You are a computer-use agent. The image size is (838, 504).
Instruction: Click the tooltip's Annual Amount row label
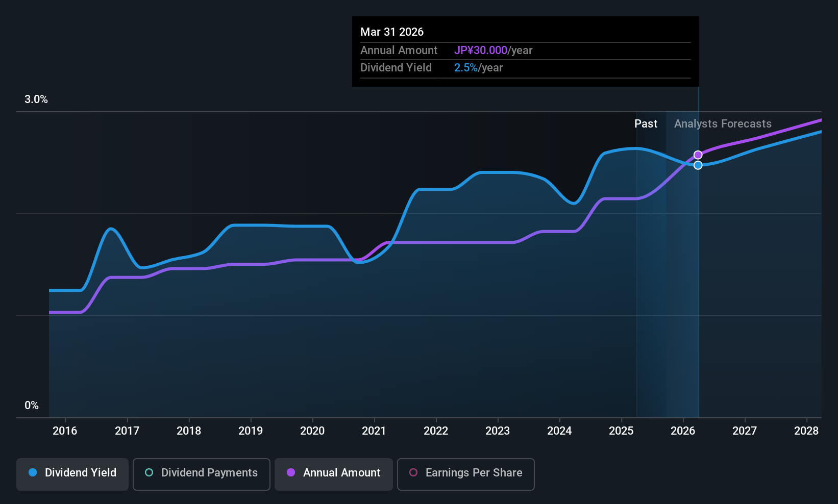[399, 51]
